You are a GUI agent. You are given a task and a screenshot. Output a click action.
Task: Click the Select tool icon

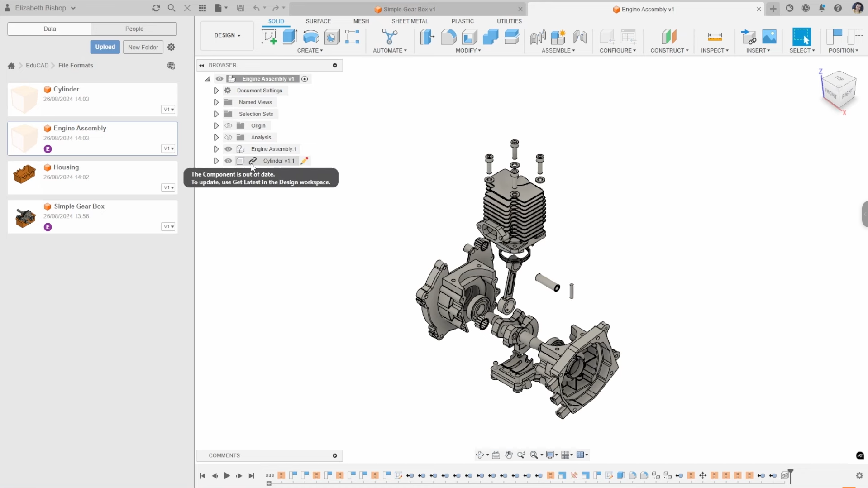click(801, 37)
